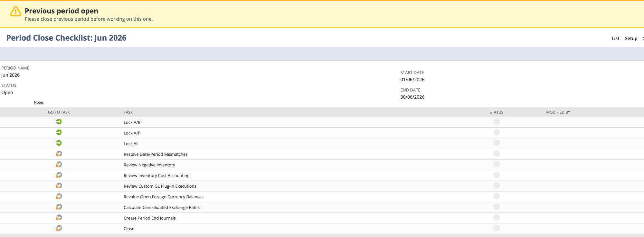Select the Lock All task text
The width and height of the screenshot is (644, 237).
click(x=131, y=144)
